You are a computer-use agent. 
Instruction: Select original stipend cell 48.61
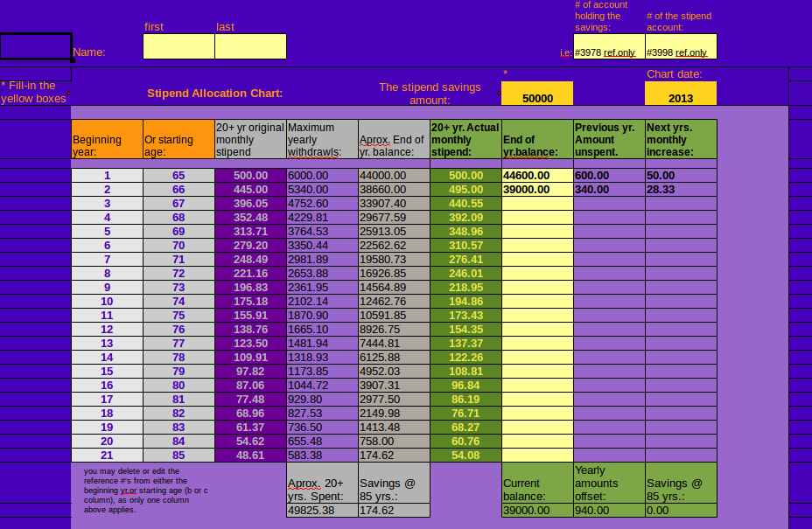pos(250,455)
